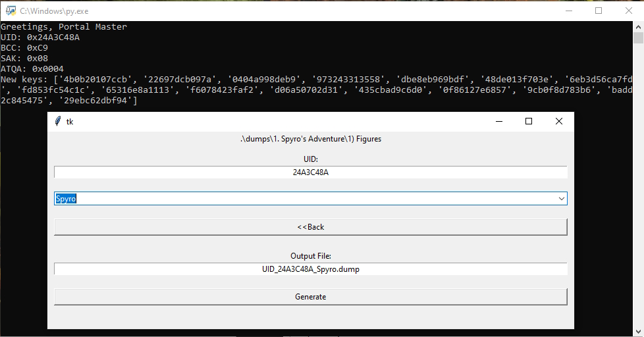
Task: Click the 'Output File:' label
Action: point(311,256)
